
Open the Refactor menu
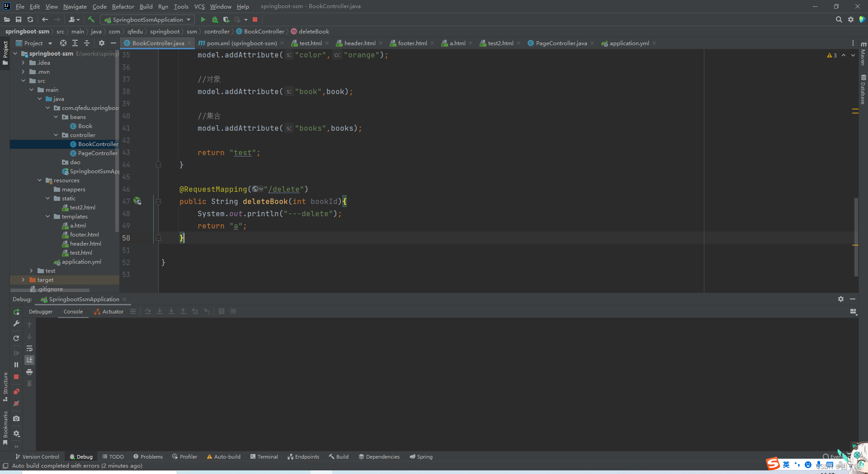pos(123,6)
